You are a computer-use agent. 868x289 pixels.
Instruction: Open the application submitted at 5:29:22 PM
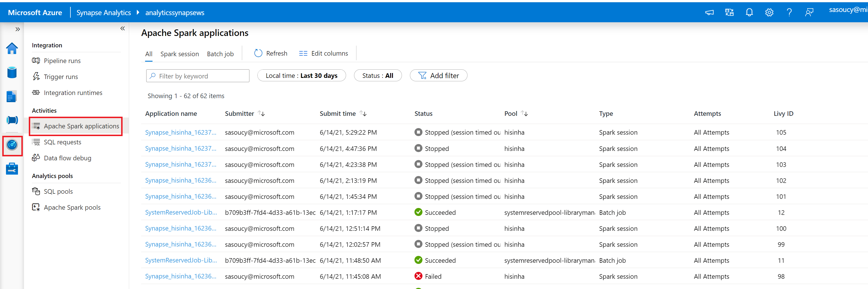tap(181, 133)
